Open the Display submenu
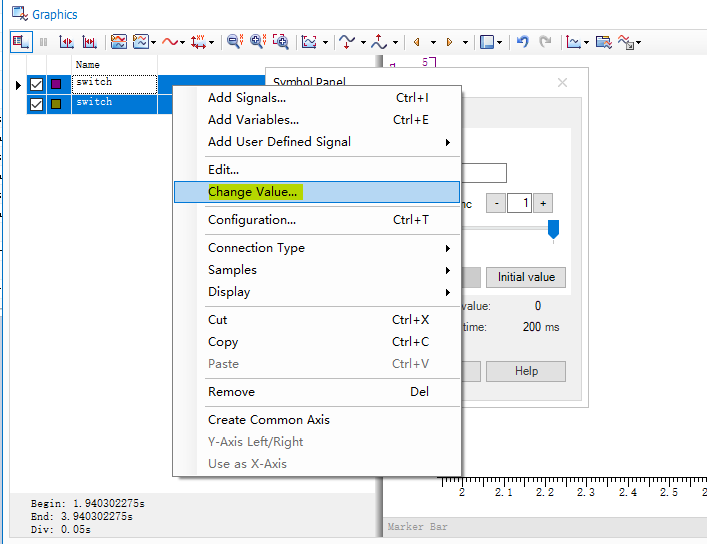Image resolution: width=707 pixels, height=544 pixels. coord(317,292)
